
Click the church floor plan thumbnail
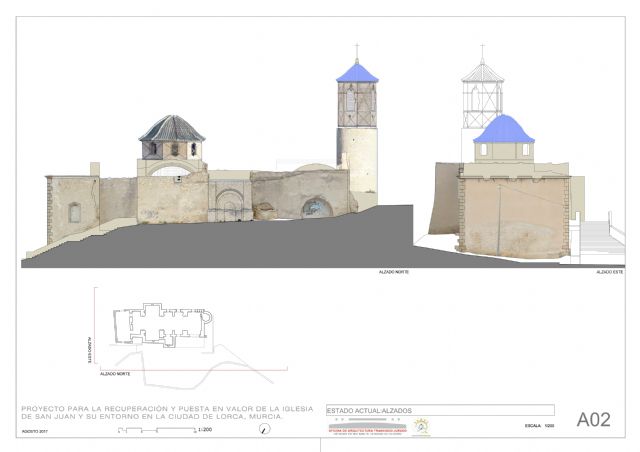pos(160,327)
